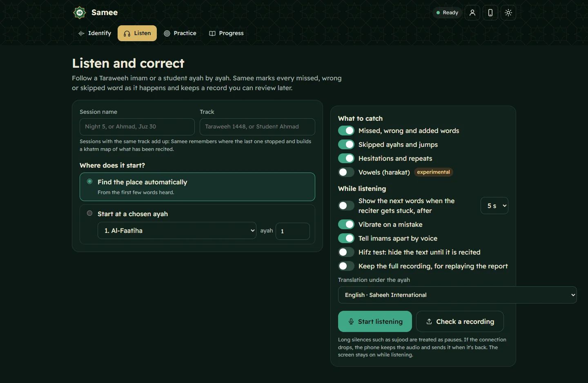Open the Identify tab
Viewport: 588px width, 383px height.
click(x=94, y=33)
